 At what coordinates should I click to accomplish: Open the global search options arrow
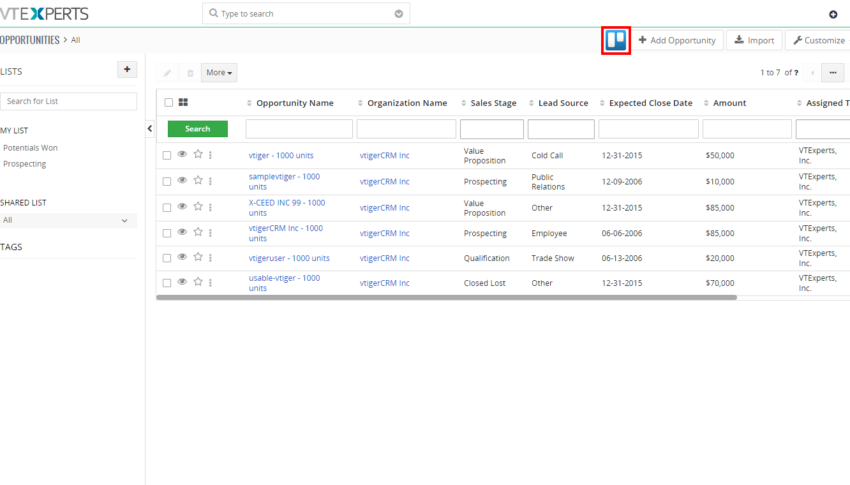398,14
